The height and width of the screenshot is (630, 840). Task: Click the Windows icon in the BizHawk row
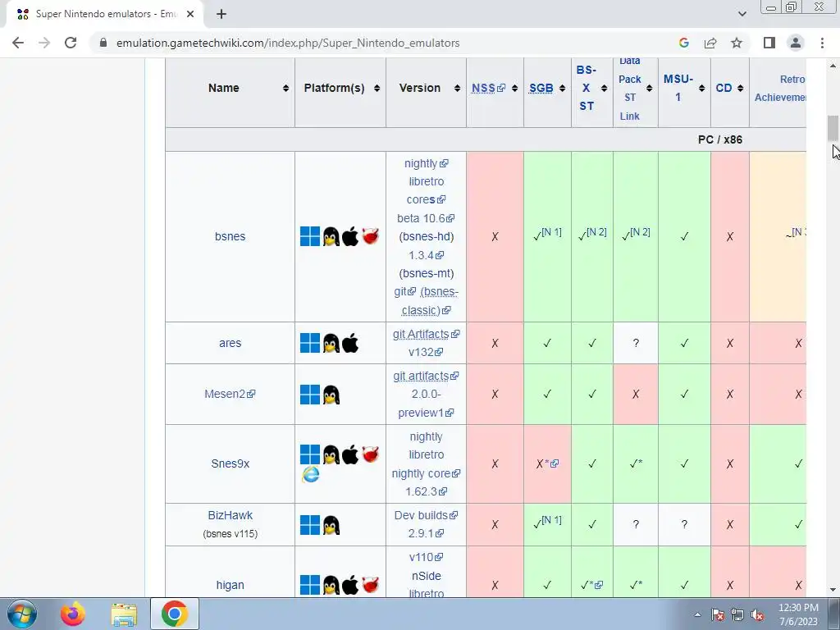click(309, 525)
